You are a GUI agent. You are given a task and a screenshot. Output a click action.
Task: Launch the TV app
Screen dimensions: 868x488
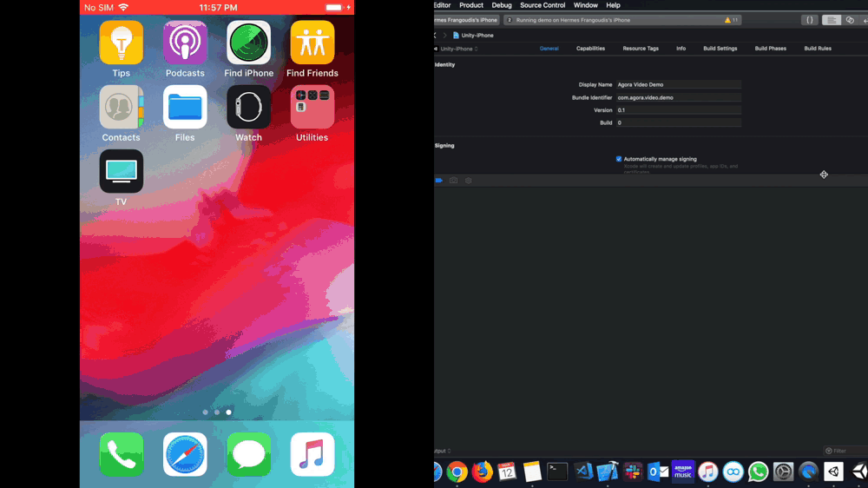click(x=122, y=171)
